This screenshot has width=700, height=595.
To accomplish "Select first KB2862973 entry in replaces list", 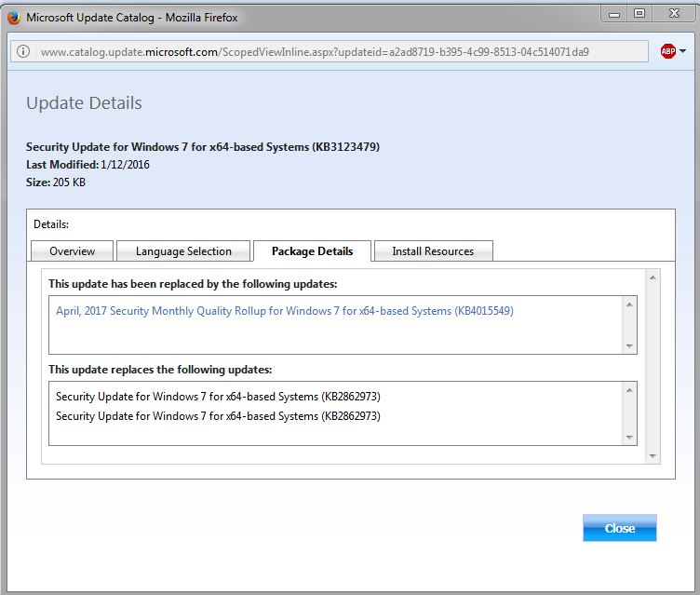I will (219, 397).
